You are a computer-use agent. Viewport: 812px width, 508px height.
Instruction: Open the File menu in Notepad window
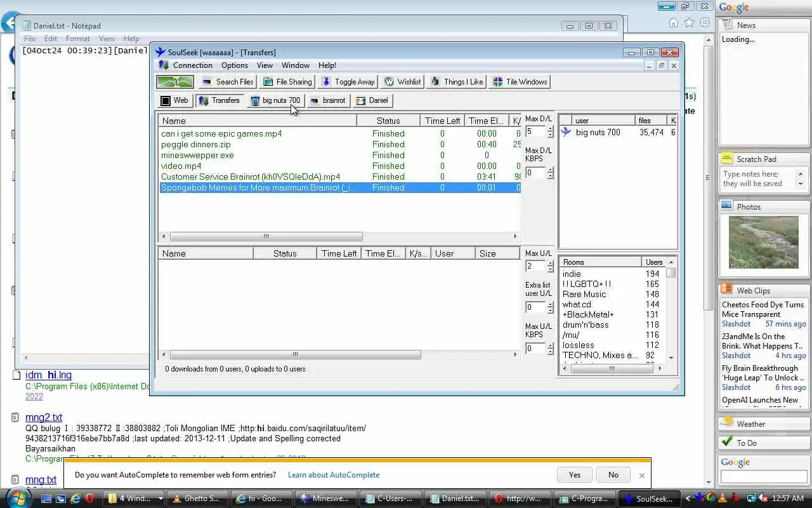coord(30,39)
